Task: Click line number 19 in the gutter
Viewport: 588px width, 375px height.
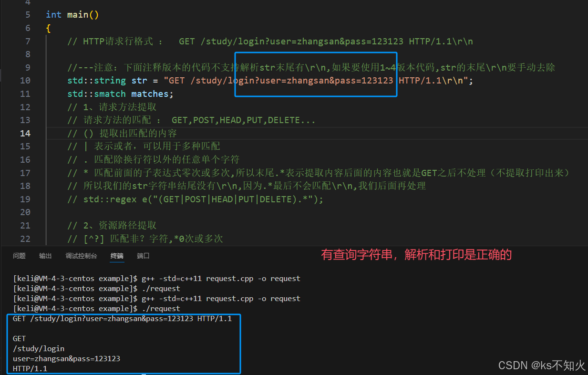Action: (x=25, y=199)
